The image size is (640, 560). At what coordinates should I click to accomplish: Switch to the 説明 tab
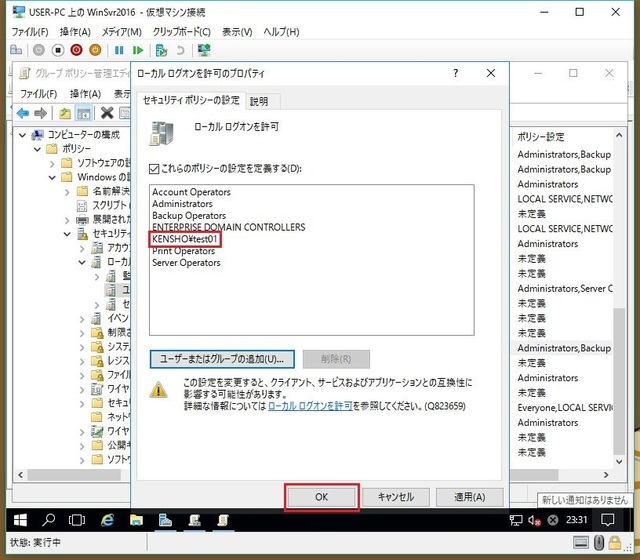coord(259,101)
